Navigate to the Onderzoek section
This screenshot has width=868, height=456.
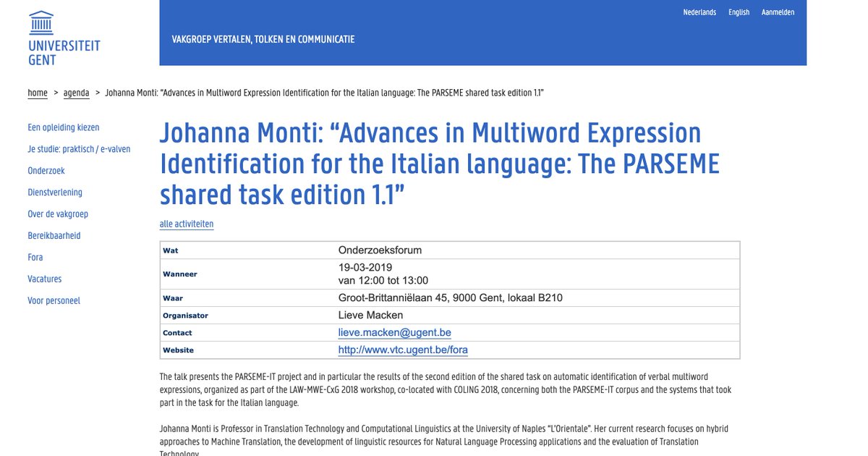[46, 170]
